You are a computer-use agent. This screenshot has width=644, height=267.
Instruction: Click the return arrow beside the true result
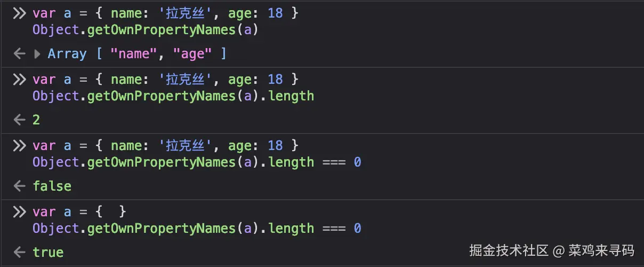point(19,253)
